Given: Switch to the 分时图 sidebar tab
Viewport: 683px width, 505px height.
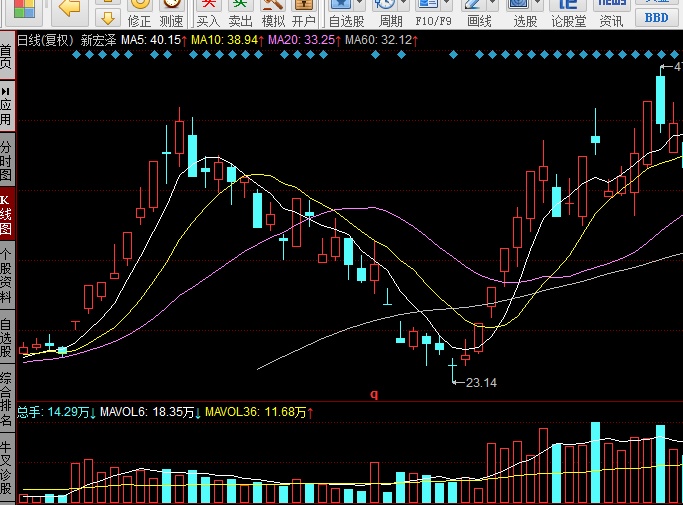Looking at the screenshot, I should pyautogui.click(x=7, y=159).
